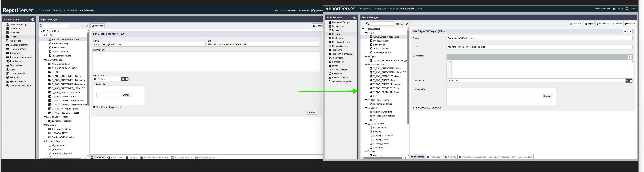Open the Information panel for the report
The height and width of the screenshot is (172, 644).
[x=603, y=24]
